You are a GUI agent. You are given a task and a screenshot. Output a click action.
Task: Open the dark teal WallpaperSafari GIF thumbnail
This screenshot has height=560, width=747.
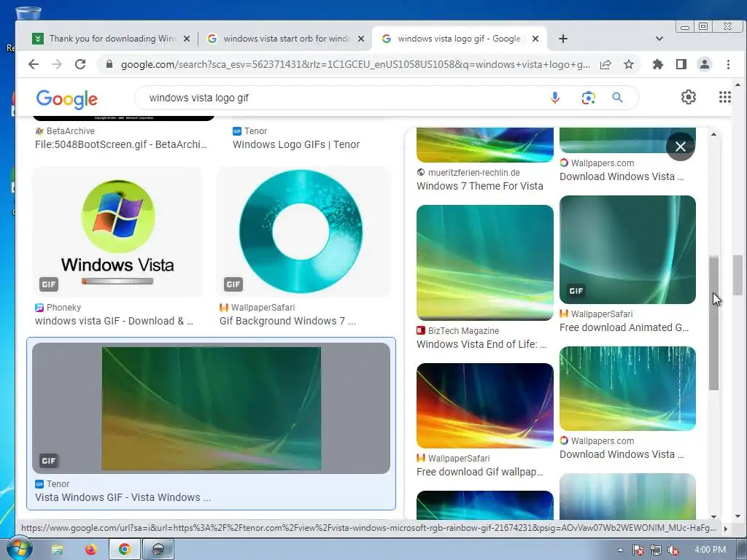627,249
